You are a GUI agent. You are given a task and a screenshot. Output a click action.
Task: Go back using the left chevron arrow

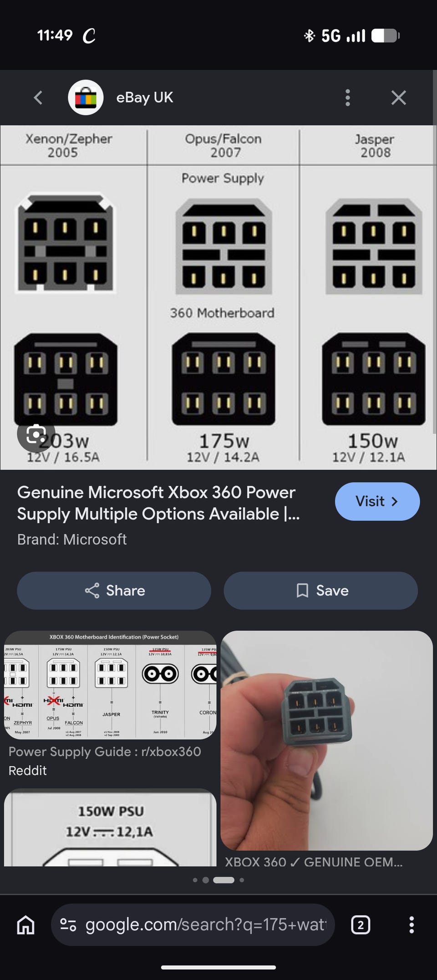pos(38,97)
